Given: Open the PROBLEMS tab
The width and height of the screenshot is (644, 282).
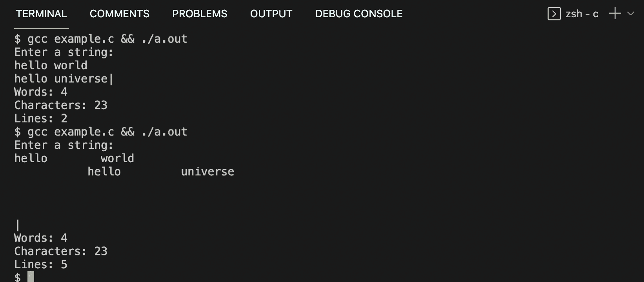Looking at the screenshot, I should point(200,14).
